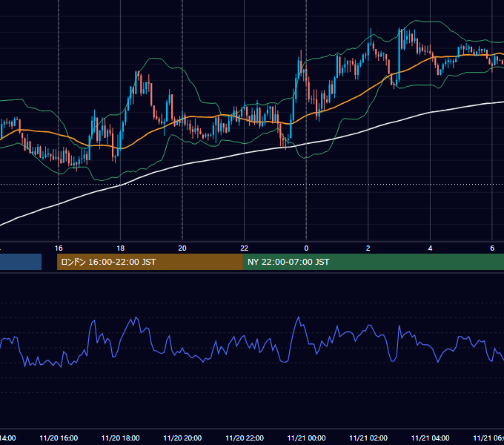Click the '11/21 00:00' timestamp label

point(306,438)
